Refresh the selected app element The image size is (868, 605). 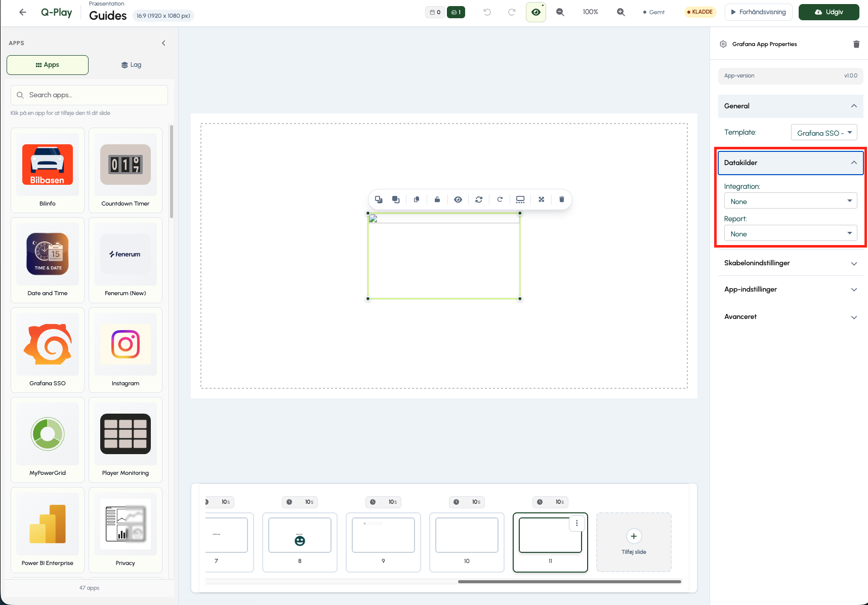pyautogui.click(x=479, y=199)
